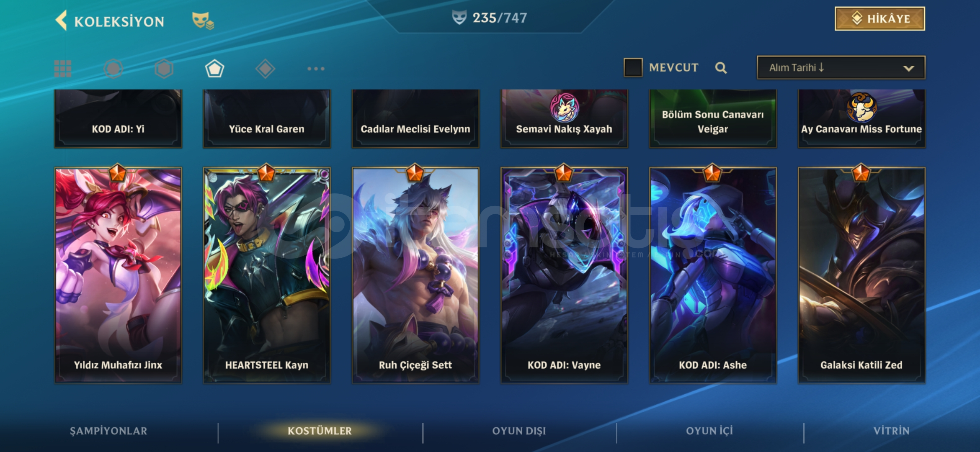
Task: Select the grid all-skins filter icon
Action: click(x=63, y=69)
